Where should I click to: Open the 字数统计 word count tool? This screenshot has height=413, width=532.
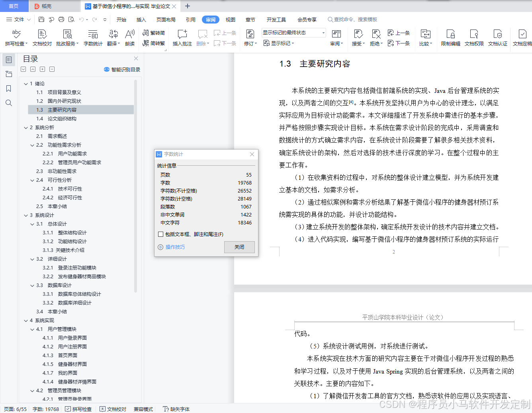(x=93, y=37)
